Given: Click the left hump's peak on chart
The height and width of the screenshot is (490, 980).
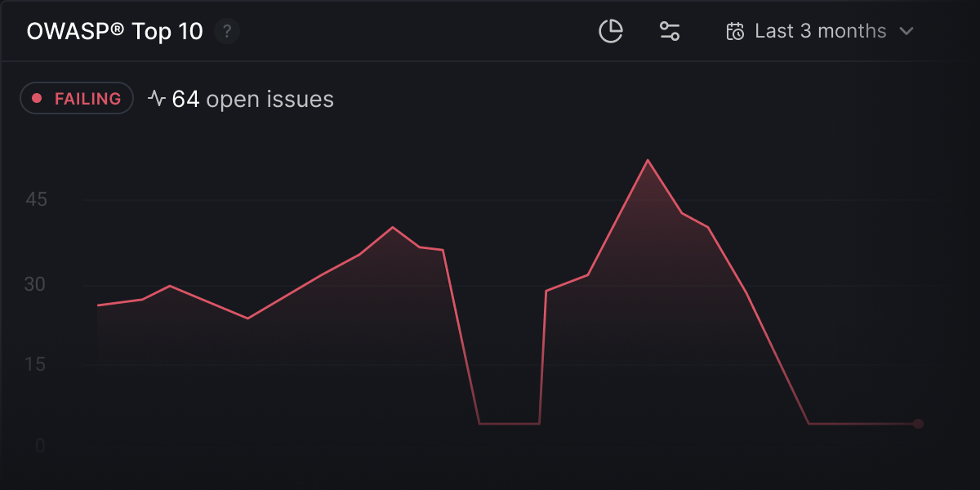Looking at the screenshot, I should coord(393,227).
